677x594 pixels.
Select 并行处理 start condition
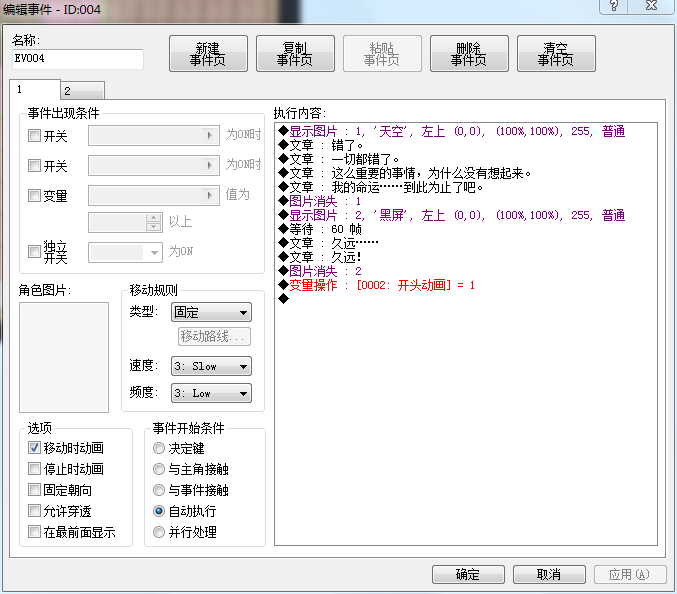pyautogui.click(x=159, y=532)
